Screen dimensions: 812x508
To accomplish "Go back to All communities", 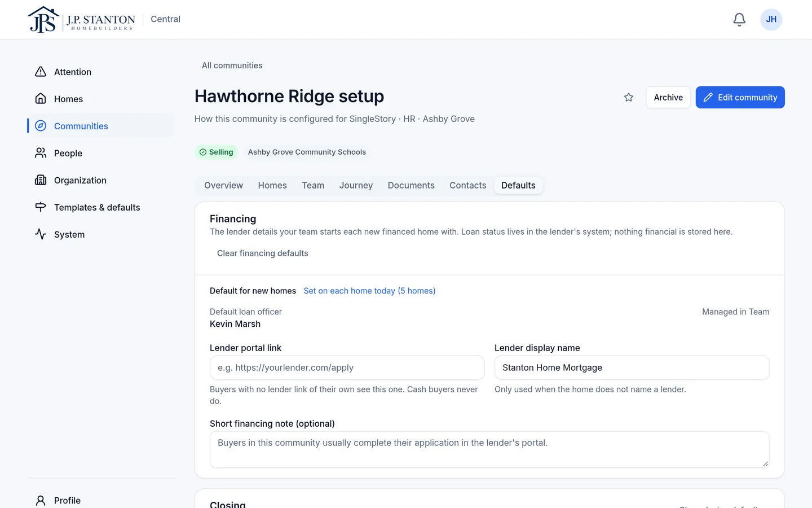I will click(232, 65).
